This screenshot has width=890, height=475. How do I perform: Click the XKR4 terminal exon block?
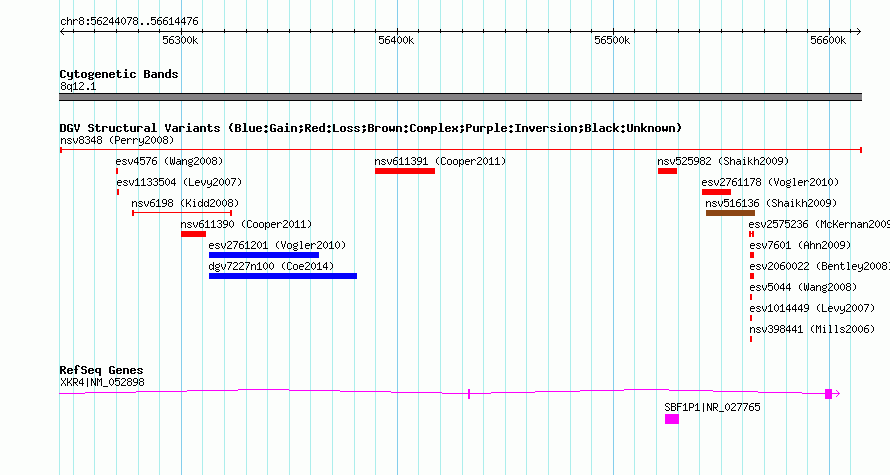point(828,394)
